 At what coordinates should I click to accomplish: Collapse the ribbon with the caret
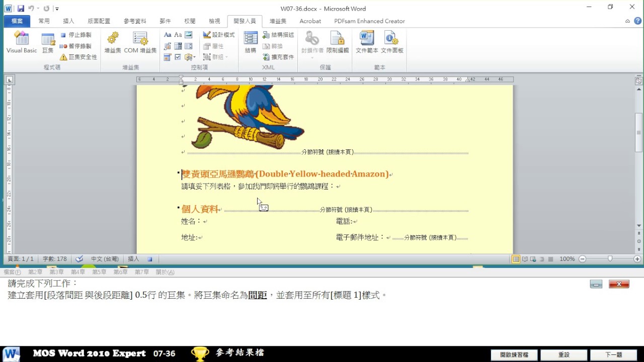click(627, 21)
